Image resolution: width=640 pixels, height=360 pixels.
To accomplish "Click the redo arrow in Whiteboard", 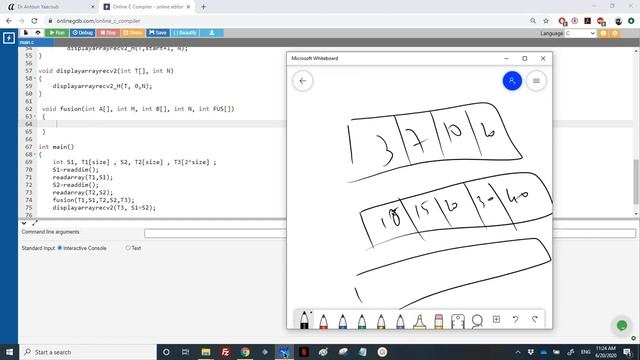I will click(535, 319).
